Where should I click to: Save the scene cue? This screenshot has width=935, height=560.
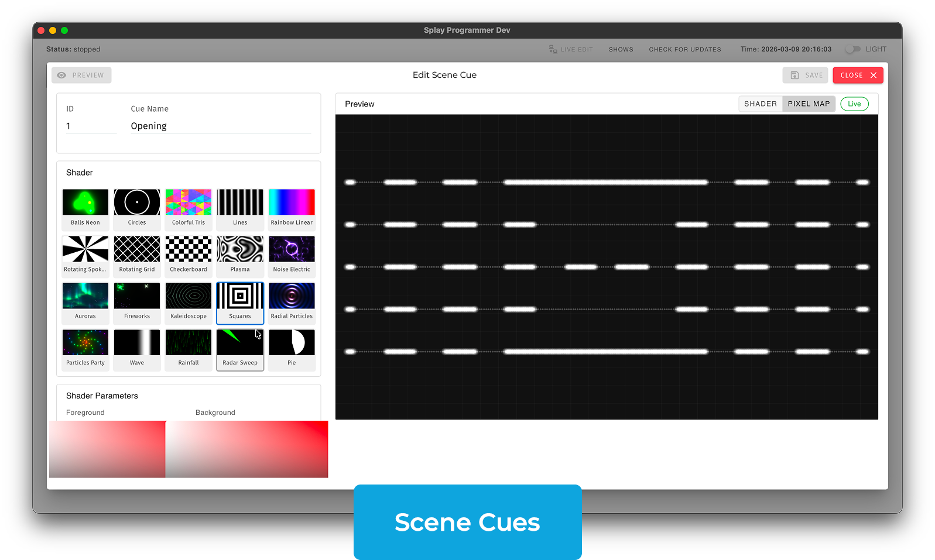coord(806,75)
